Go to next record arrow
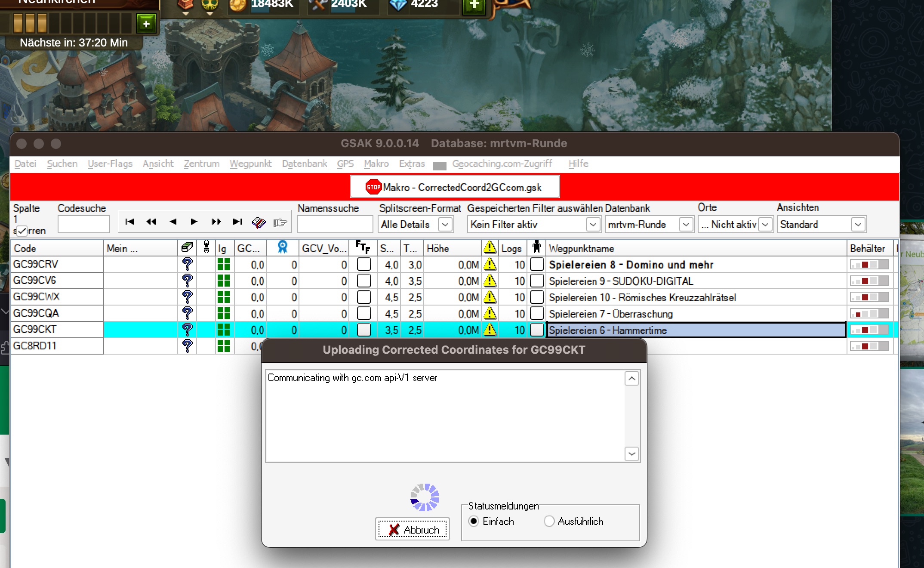Viewport: 924px width, 568px height. 194,222
